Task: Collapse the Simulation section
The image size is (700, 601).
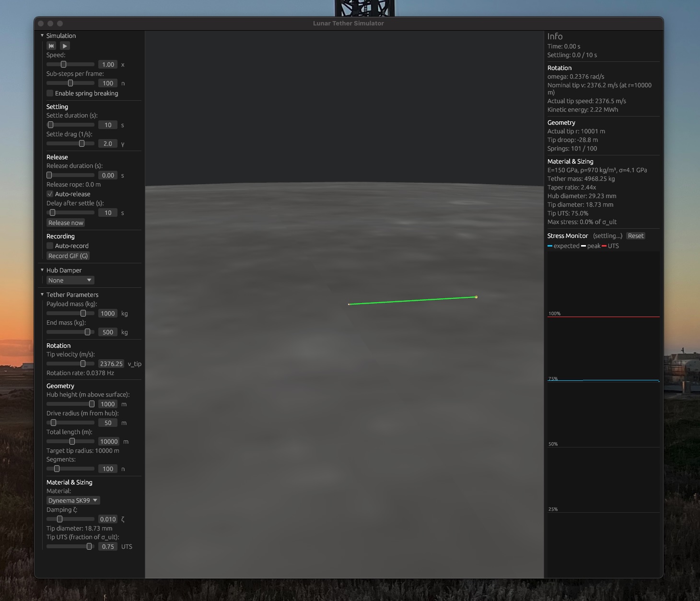Action: pyautogui.click(x=42, y=35)
